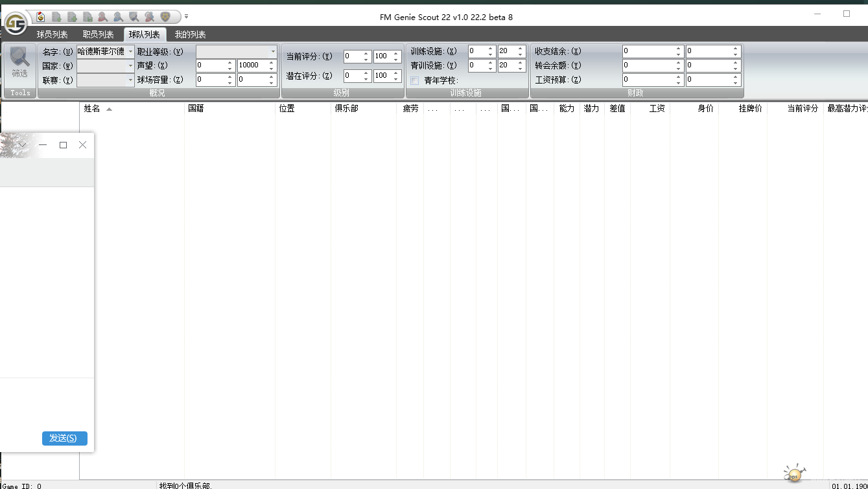The width and height of the screenshot is (868, 489).
Task: Click the blue staff search icon
Action: pyautogui.click(x=119, y=17)
